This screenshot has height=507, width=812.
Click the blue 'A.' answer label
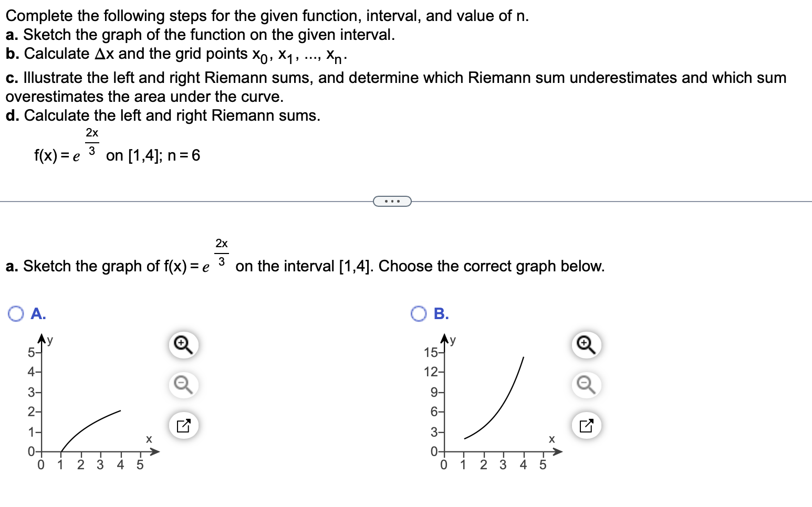(x=37, y=314)
